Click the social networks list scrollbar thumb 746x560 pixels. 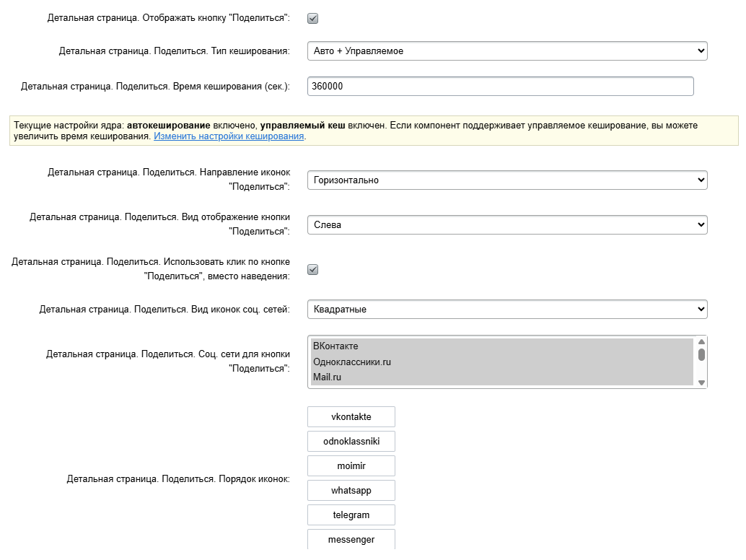(x=701, y=354)
